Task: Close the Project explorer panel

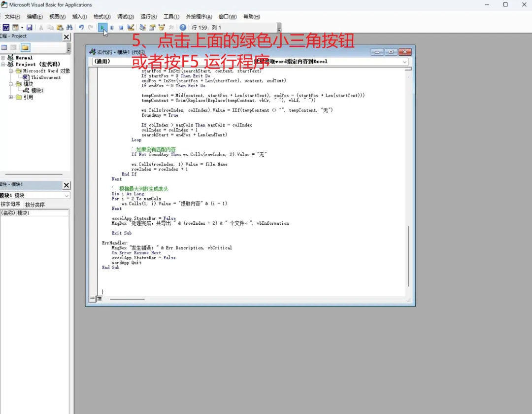Action: pyautogui.click(x=66, y=36)
